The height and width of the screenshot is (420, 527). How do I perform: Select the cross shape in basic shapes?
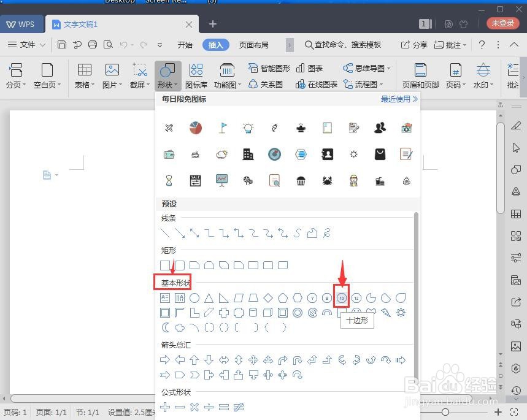(x=224, y=313)
